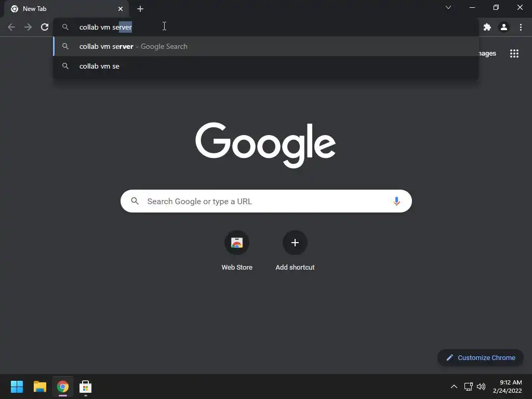The width and height of the screenshot is (532, 399).
Task: Open the Extensions puzzle icon
Action: point(487,27)
